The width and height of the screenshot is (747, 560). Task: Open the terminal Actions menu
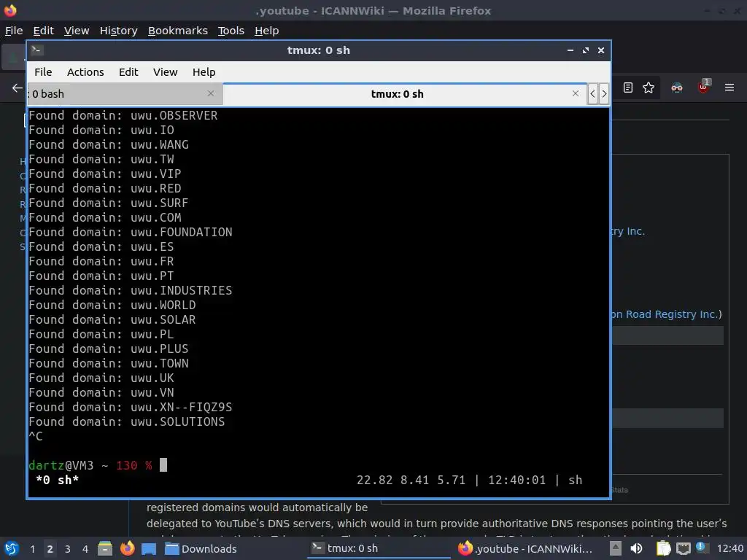(x=85, y=72)
